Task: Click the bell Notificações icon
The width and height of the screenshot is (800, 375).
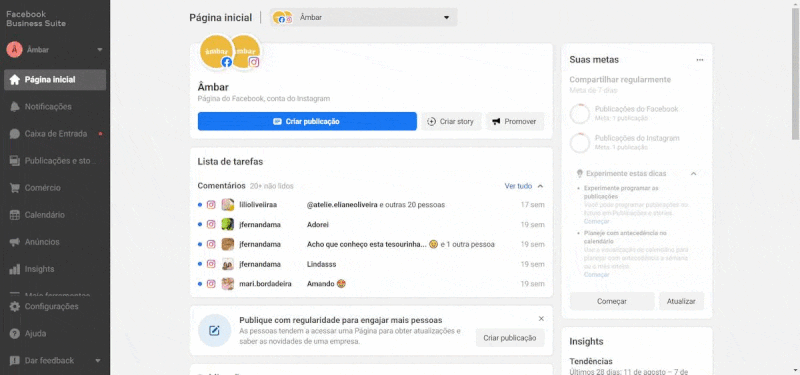Action: 15,107
